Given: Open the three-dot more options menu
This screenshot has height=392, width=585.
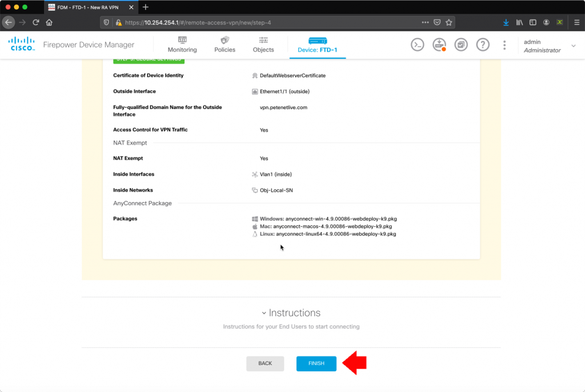Looking at the screenshot, I should [x=504, y=44].
